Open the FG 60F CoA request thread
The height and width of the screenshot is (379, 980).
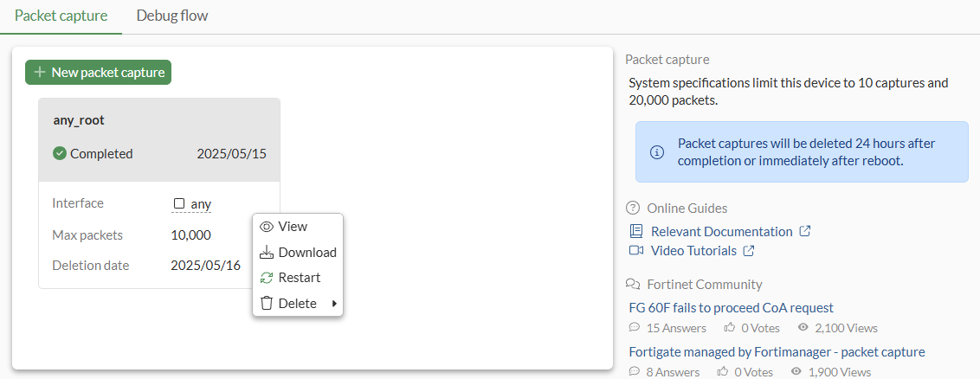731,308
